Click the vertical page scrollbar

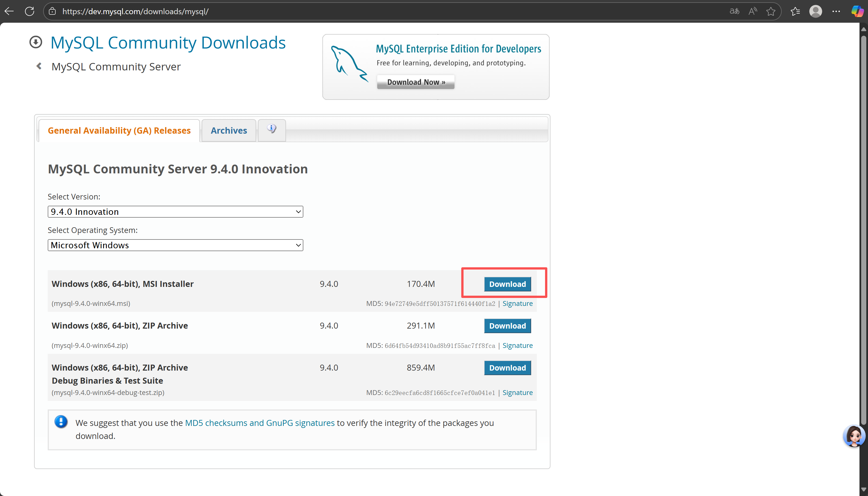click(863, 230)
